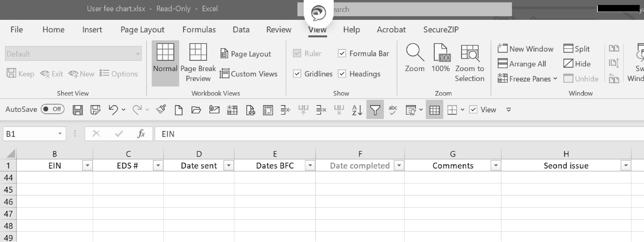The width and height of the screenshot is (644, 242).
Task: Select Page Break Preview view
Action: pyautogui.click(x=198, y=63)
